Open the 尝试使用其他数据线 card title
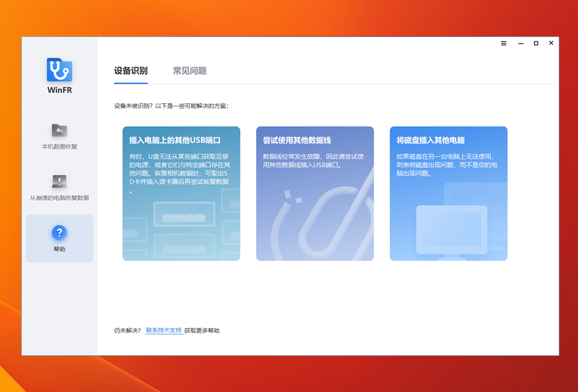The height and width of the screenshot is (392, 578). pyautogui.click(x=297, y=140)
